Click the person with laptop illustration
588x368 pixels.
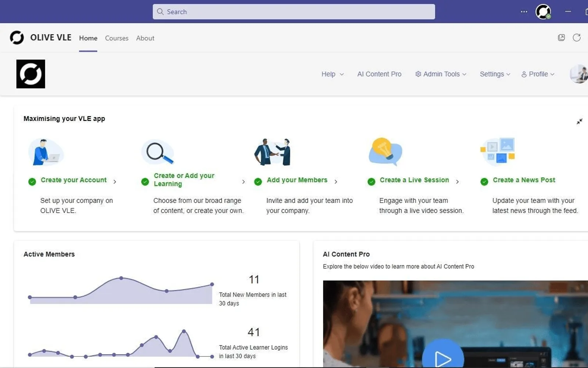(x=46, y=152)
